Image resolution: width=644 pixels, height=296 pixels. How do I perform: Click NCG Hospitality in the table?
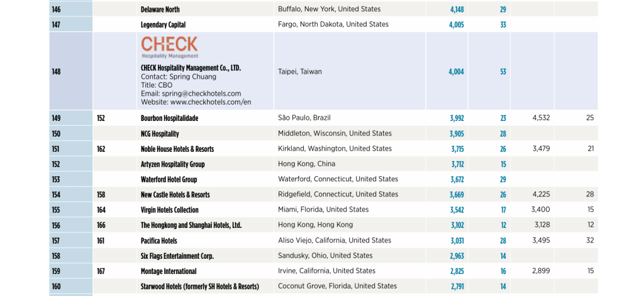coord(160,134)
